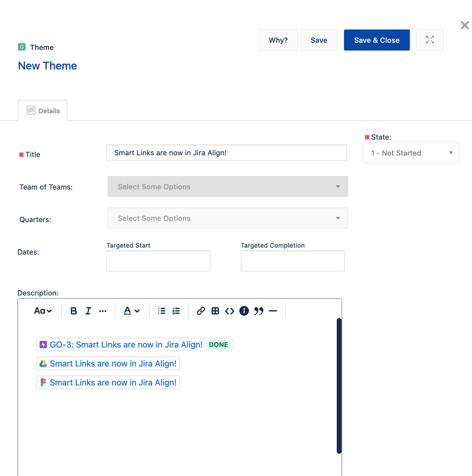Click the Figma icon smart link
Image resolution: width=472 pixels, height=476 pixels.
click(43, 382)
